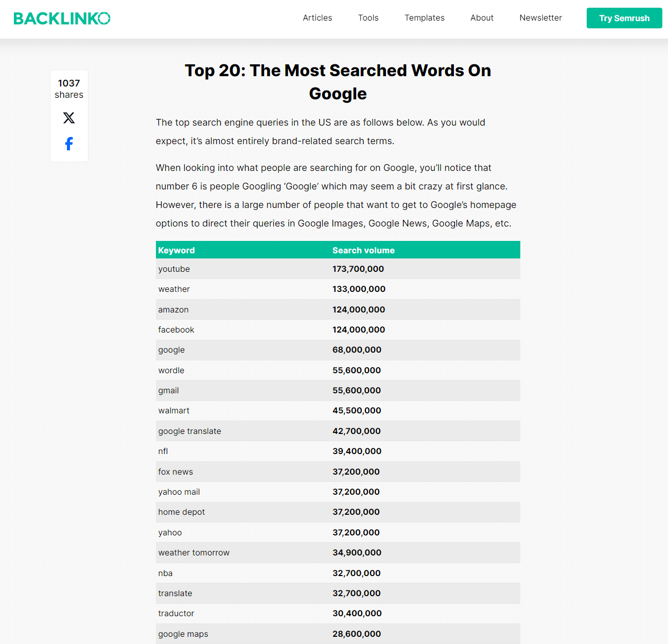Select the 30,400,000 value

tap(357, 613)
